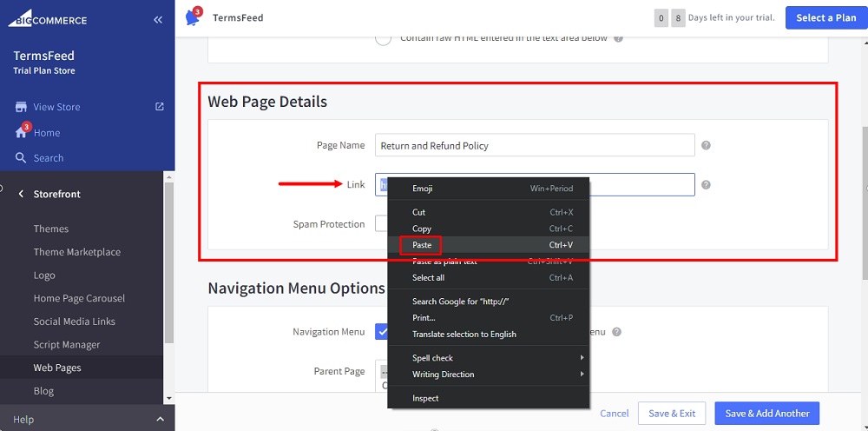Image resolution: width=868 pixels, height=431 pixels.
Task: Toggle the Spam Protection checkbox
Action: [x=381, y=224]
